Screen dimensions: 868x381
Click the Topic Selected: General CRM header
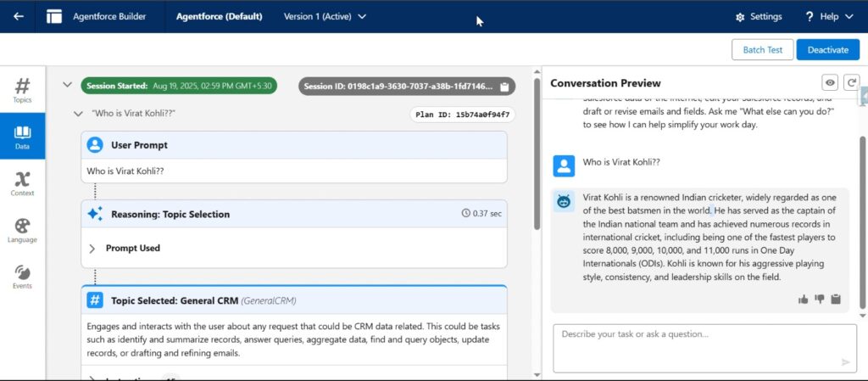click(x=294, y=300)
